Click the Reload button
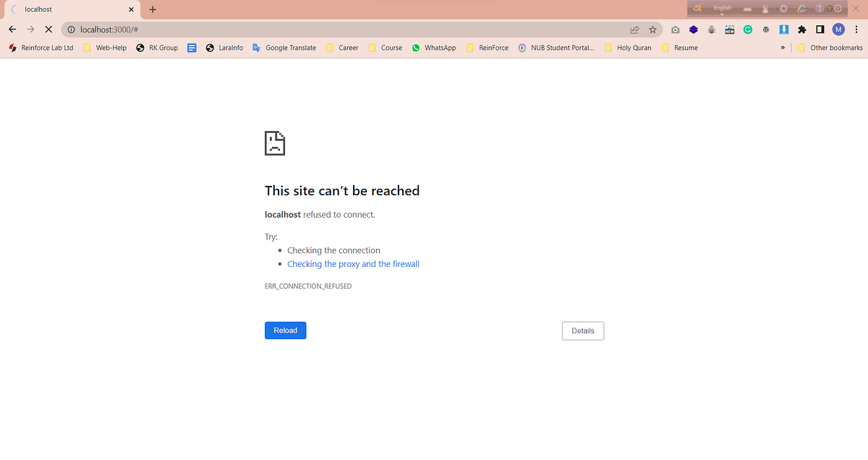 (x=285, y=330)
